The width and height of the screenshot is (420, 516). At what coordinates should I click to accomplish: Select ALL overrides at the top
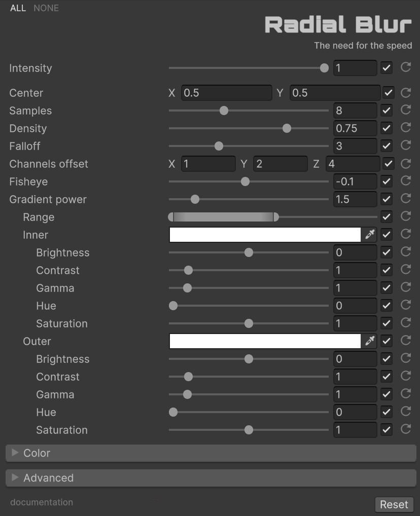[18, 8]
